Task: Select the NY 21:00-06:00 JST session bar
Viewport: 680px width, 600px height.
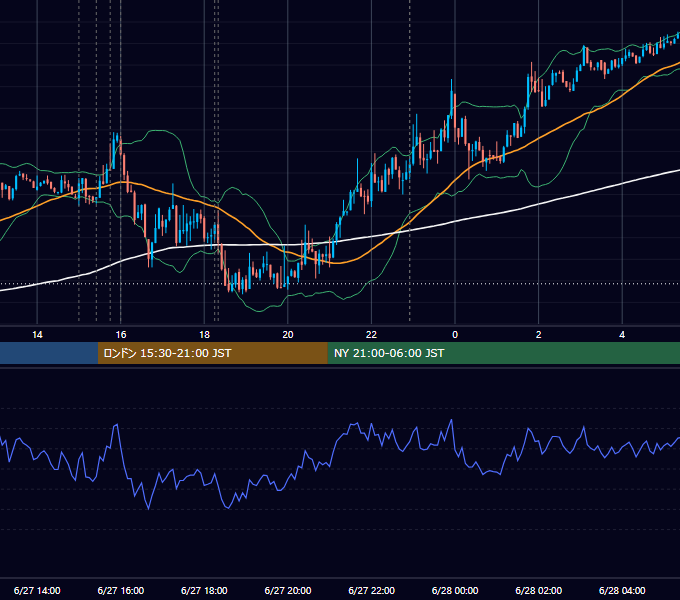Action: (503, 353)
